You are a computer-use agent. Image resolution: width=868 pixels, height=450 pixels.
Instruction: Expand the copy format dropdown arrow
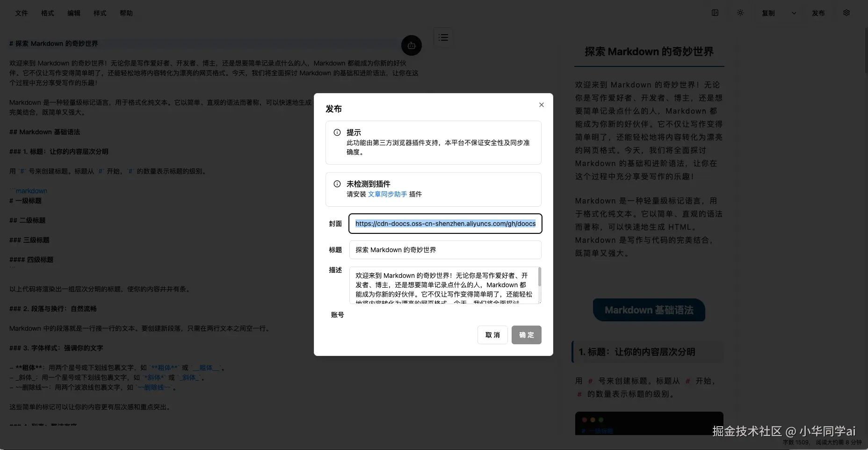(x=794, y=13)
